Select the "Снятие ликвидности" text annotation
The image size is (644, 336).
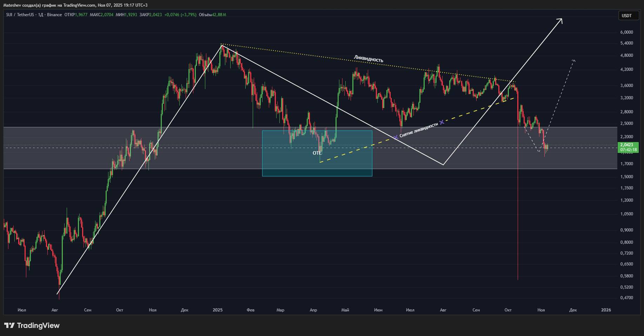click(419, 130)
